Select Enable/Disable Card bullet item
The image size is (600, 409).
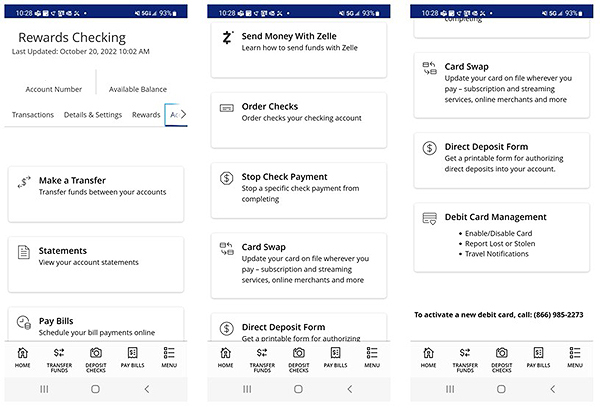coord(498,233)
